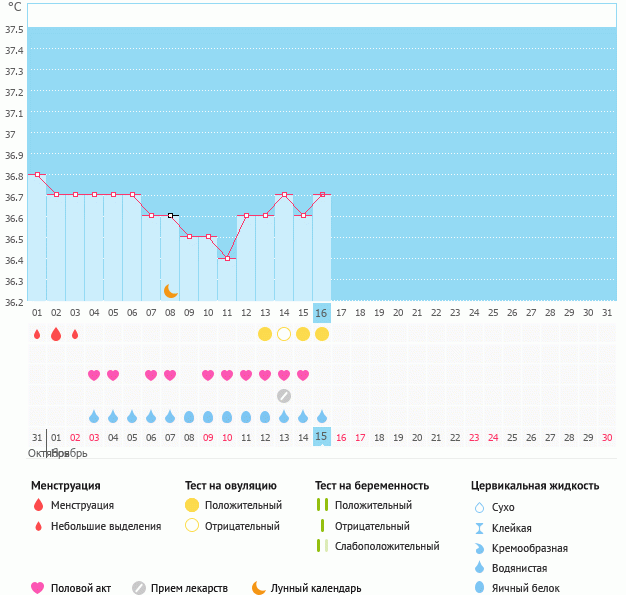
Task: Click the positive ovulation test on day 16
Action: coord(322,334)
